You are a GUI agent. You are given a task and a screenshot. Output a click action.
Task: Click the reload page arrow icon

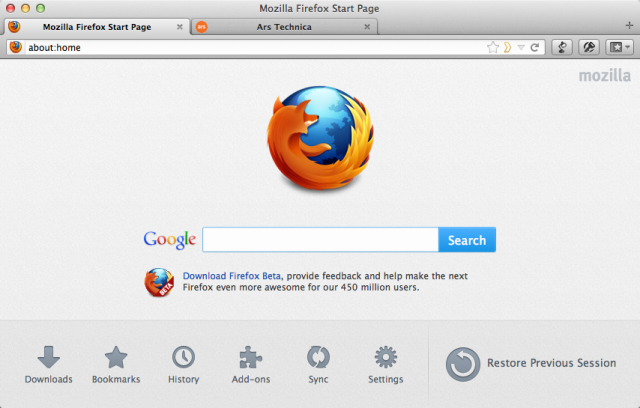point(535,48)
